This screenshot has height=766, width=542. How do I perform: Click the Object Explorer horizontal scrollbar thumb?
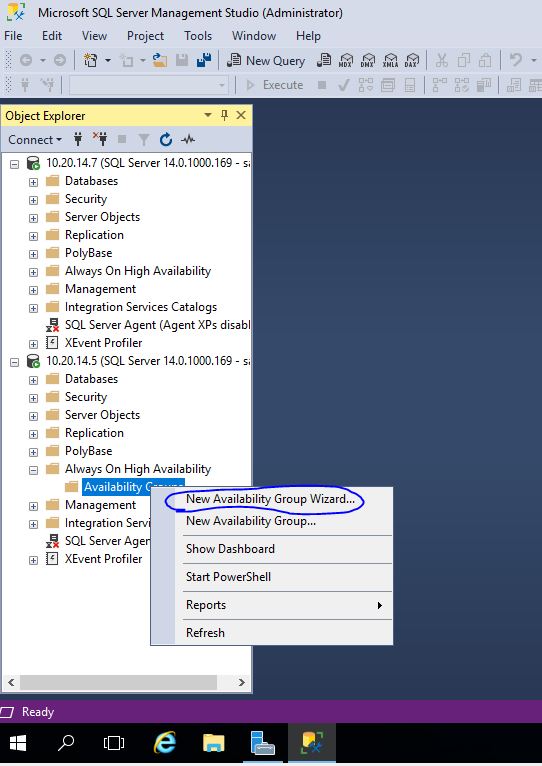pos(118,682)
